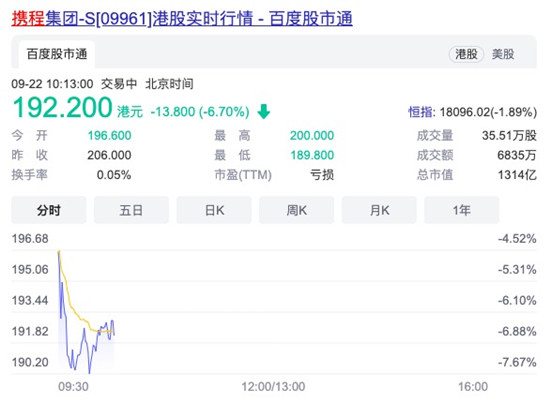The width and height of the screenshot is (550, 402).
Task: Switch to 美股 market toggle
Action: point(503,54)
